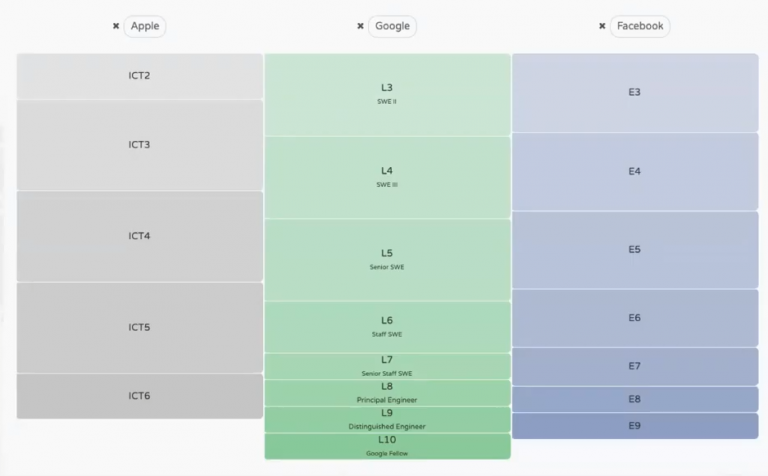Select the L8 Principal Engineer block
Screen dimensions: 768x476
click(x=387, y=392)
